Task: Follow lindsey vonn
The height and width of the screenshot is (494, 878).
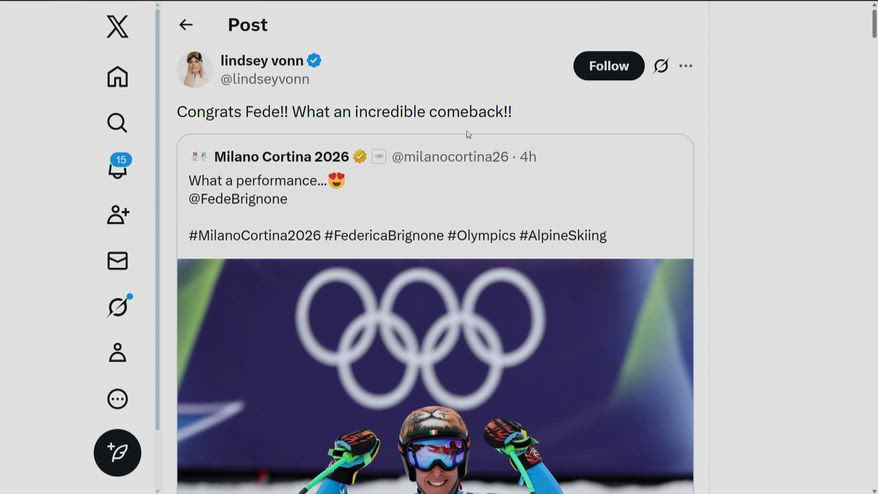Action: pos(608,66)
